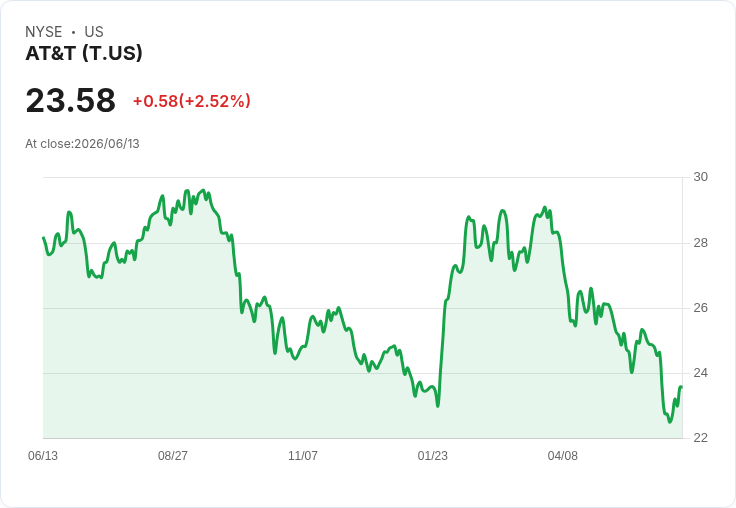Click the starting point of the price line
This screenshot has height=508, width=736.
[x=44, y=238]
